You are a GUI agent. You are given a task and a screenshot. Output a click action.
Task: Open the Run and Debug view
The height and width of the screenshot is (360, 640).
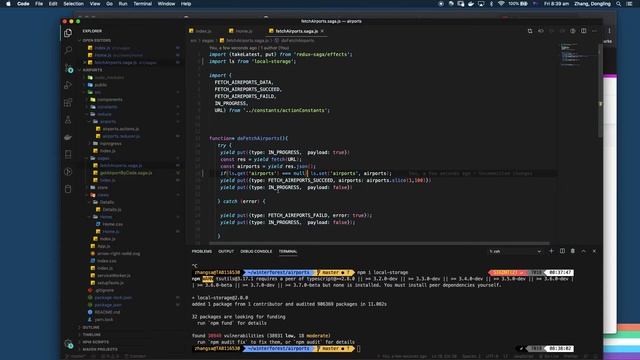tap(68, 85)
